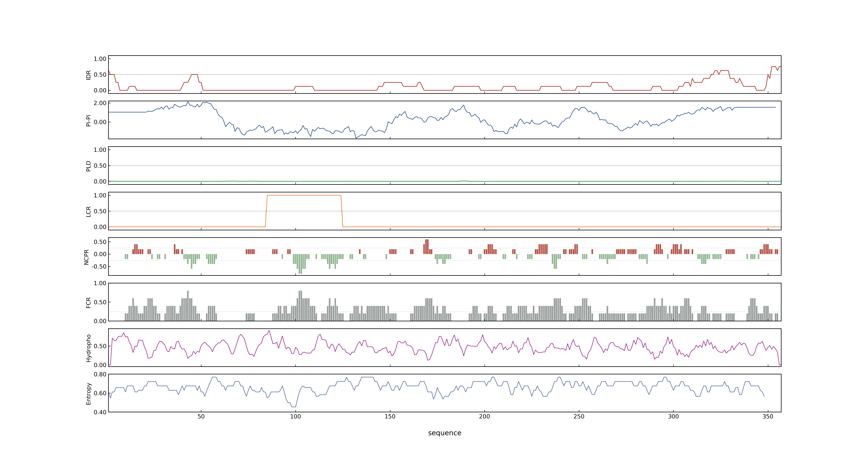This screenshot has width=868, height=463.
Task: Click the Pi-Pi axis label
Action: tap(88, 120)
